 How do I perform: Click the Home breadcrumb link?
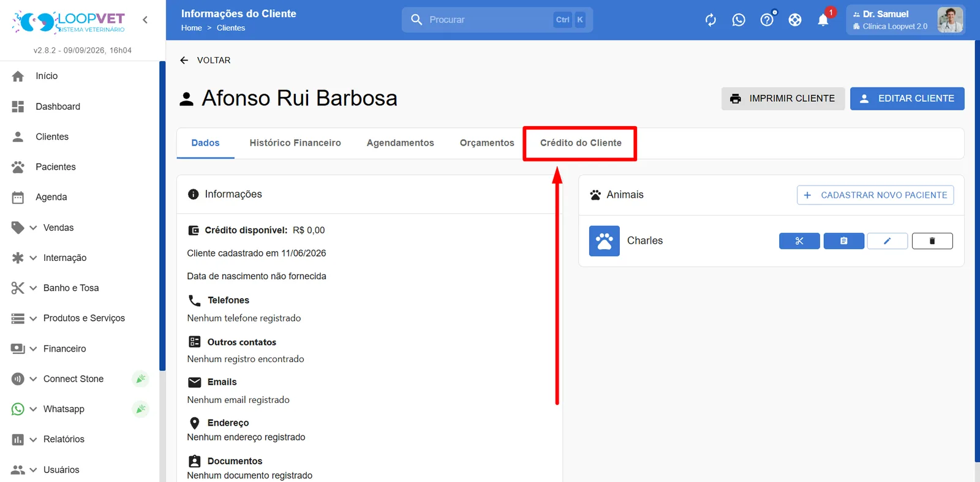tap(192, 28)
